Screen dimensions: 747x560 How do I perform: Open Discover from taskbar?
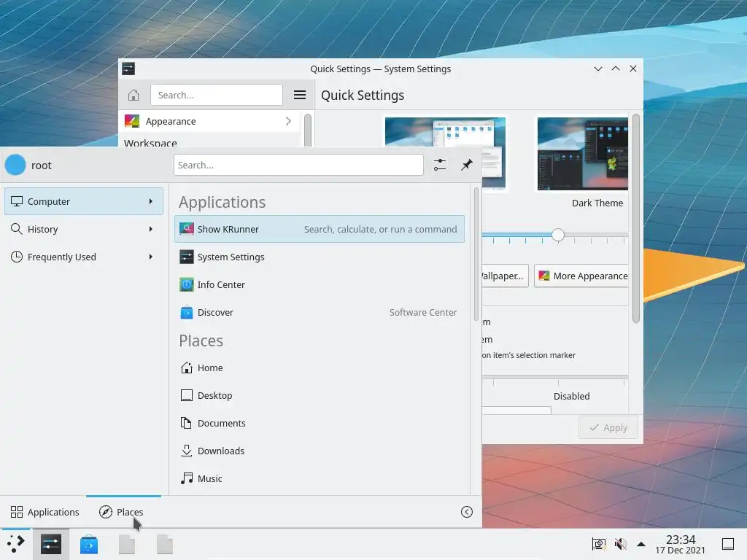point(89,544)
